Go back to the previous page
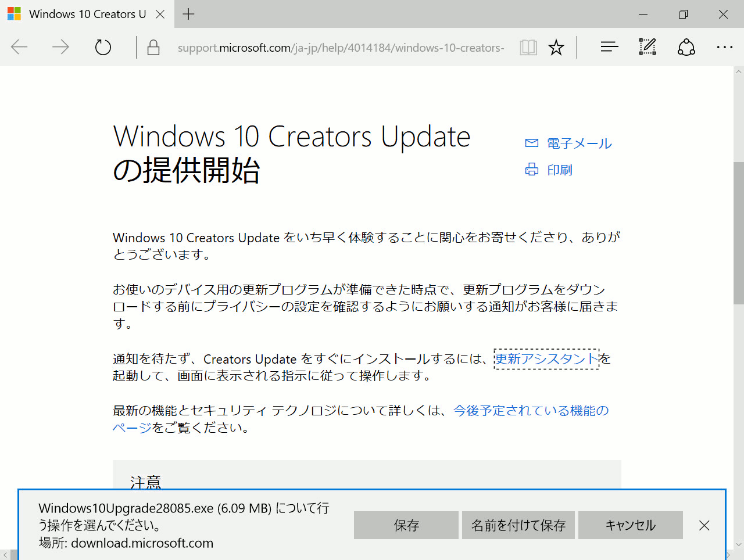Screen dimensions: 744x560 pos(19,47)
